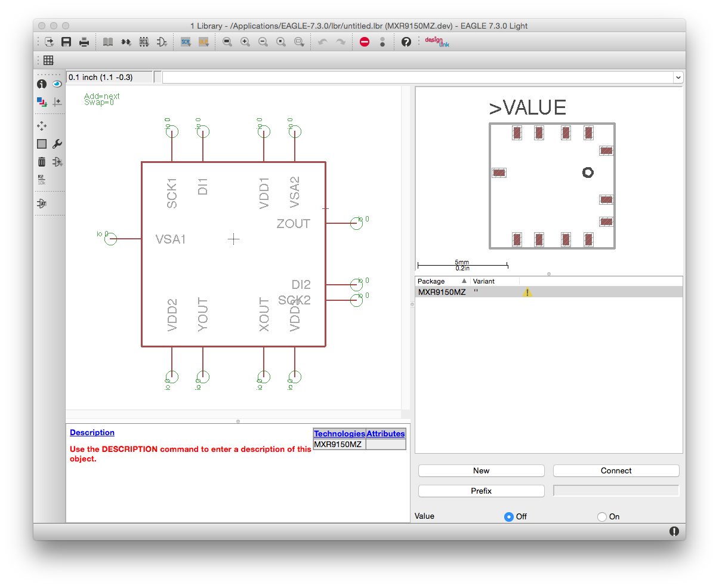
Task: Click the SCK1 pin label on symbol
Action: 172,193
